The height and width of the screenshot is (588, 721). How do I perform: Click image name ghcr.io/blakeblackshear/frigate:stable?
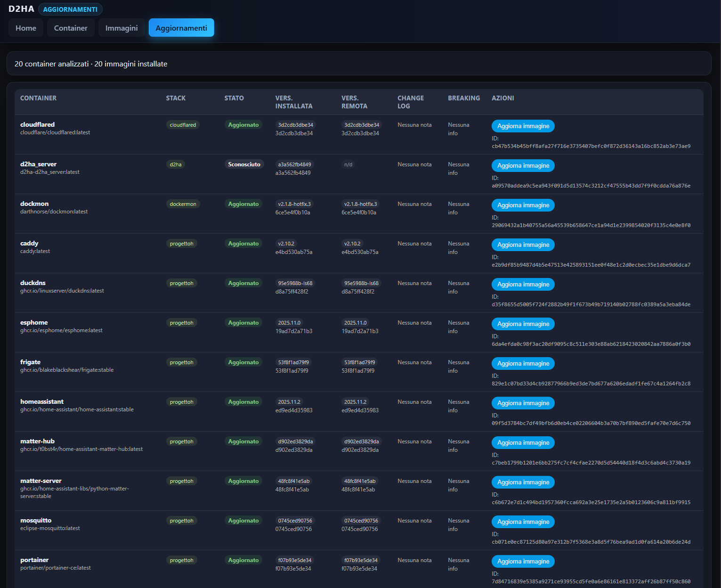pos(67,370)
